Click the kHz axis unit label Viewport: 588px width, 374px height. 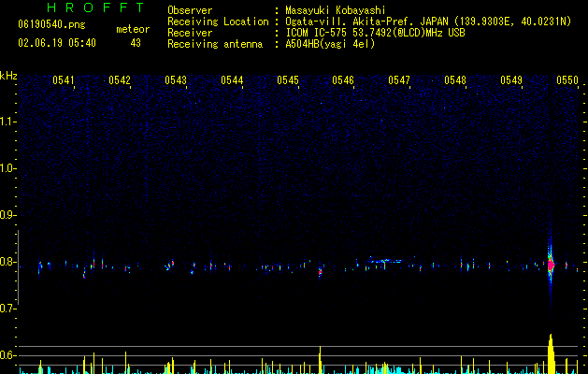[8, 76]
